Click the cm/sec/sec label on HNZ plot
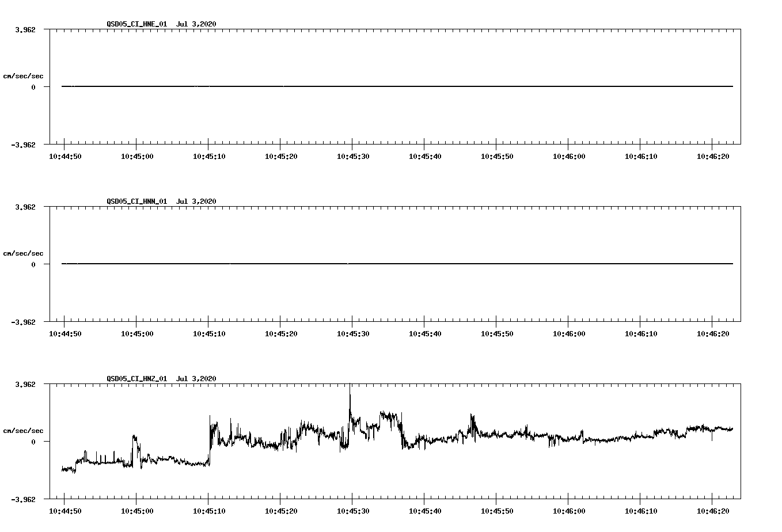Viewport: 782px width, 532px height. [x=23, y=431]
